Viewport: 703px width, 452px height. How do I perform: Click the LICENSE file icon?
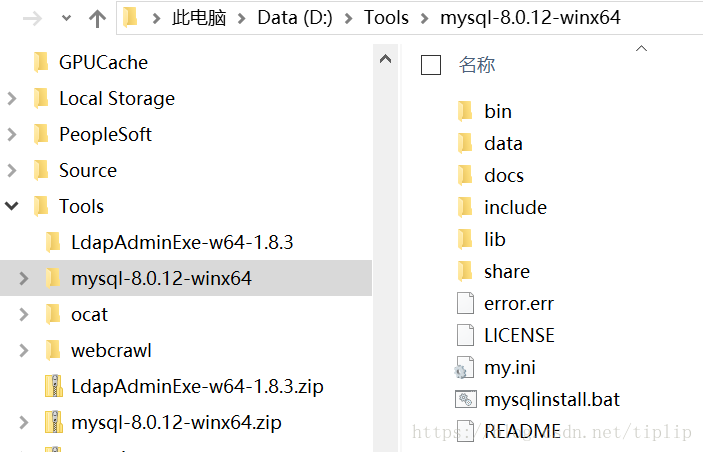coord(464,335)
